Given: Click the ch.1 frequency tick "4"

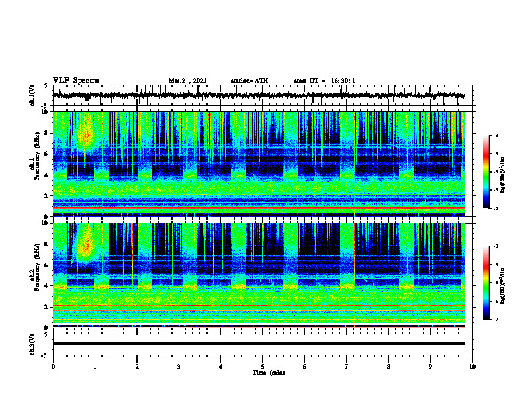Looking at the screenshot, I should (x=47, y=175).
